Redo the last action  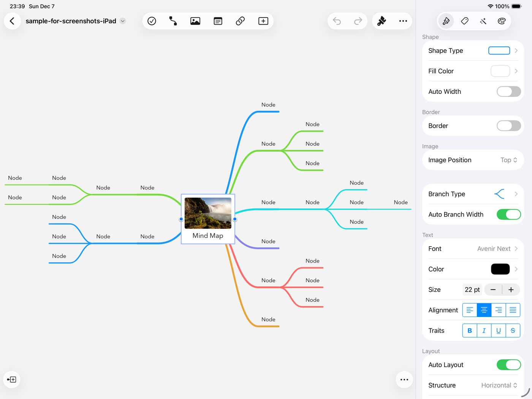(358, 21)
